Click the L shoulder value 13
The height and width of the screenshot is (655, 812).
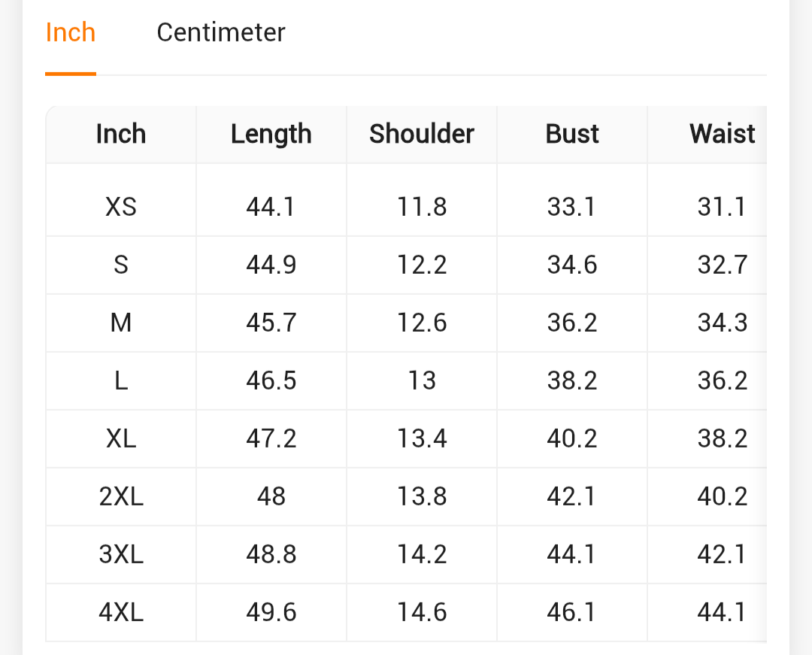pyautogui.click(x=422, y=381)
